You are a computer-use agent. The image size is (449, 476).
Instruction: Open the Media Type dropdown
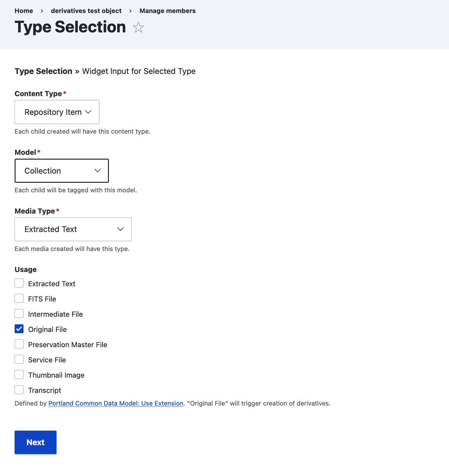pos(73,229)
